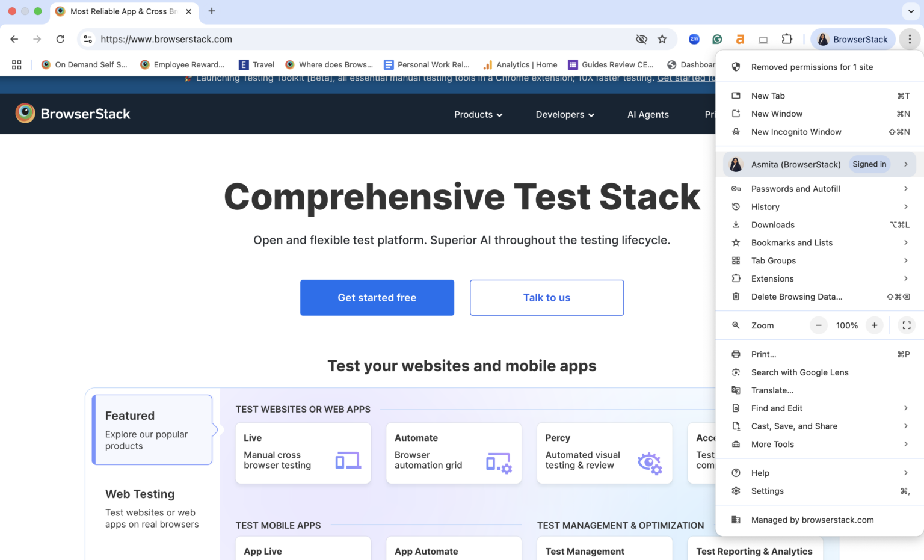Select History in the Chrome menu
Image resolution: width=924 pixels, height=560 pixels.
pyautogui.click(x=765, y=206)
